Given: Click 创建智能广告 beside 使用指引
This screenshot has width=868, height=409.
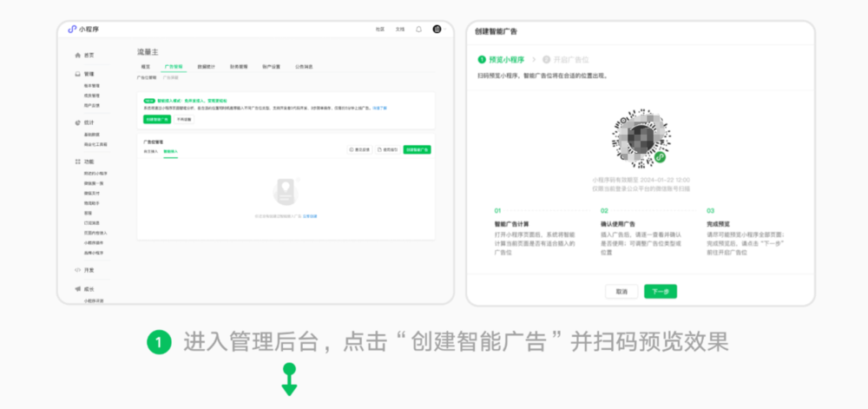Looking at the screenshot, I should (417, 149).
